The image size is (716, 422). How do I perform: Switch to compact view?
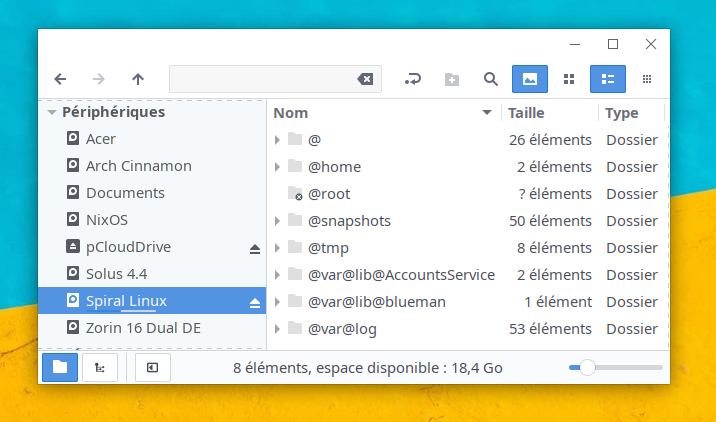tap(647, 79)
